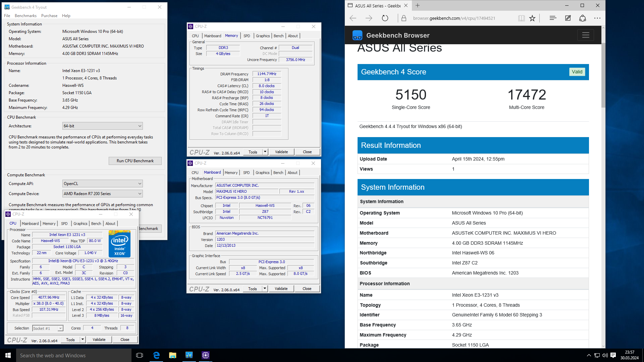Open Tools arrow in CPU-Z Memory window
This screenshot has width=644, height=362.
tap(265, 152)
